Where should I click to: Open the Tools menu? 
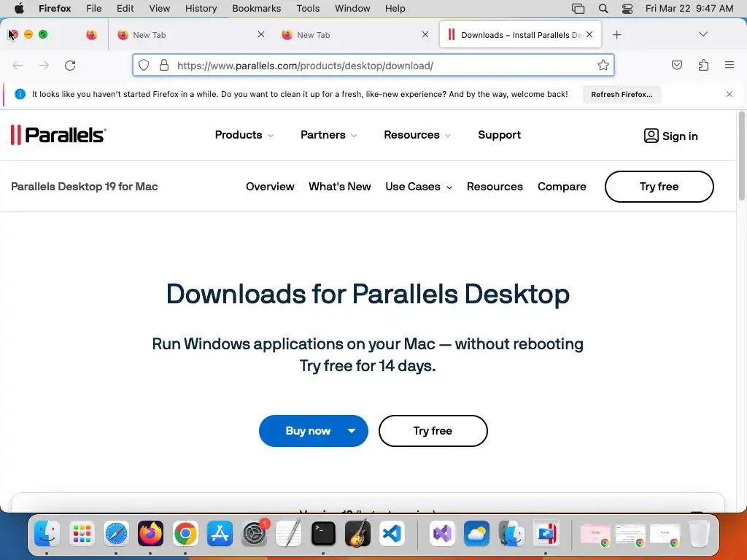click(x=308, y=9)
